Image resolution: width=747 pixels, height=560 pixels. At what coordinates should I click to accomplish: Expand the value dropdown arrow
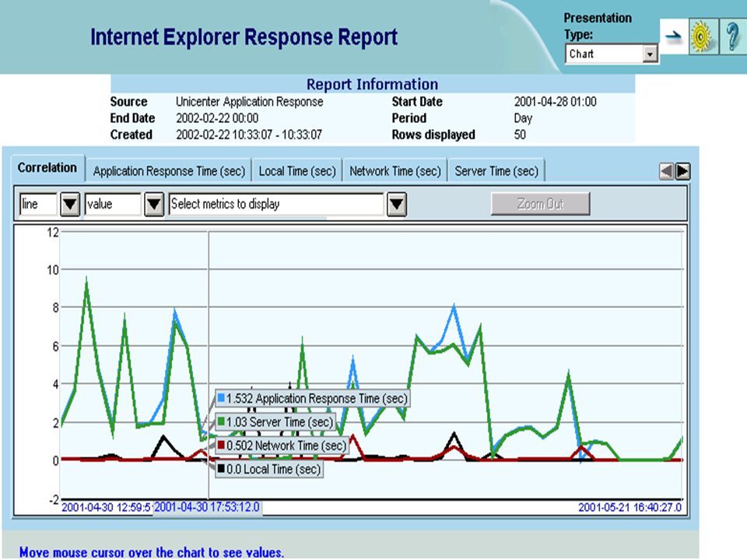pos(154,205)
